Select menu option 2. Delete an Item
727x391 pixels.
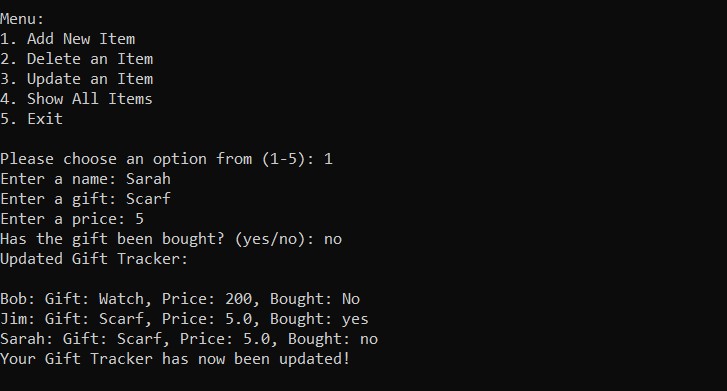point(77,59)
